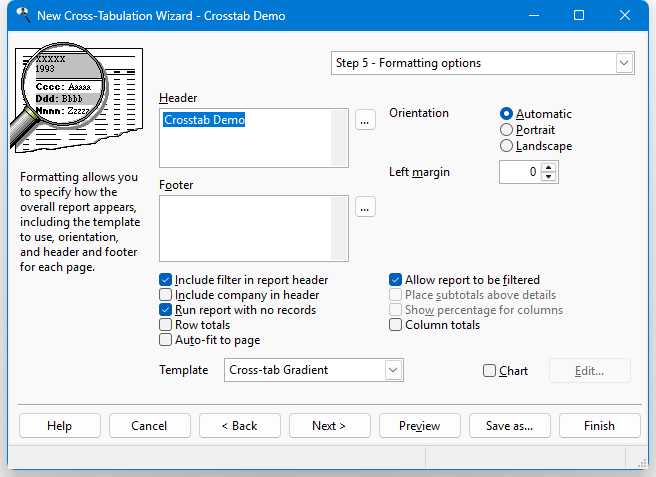Viewport: 656px width, 477px height.
Task: Tick the Column totals checkbox
Action: pyautogui.click(x=396, y=325)
